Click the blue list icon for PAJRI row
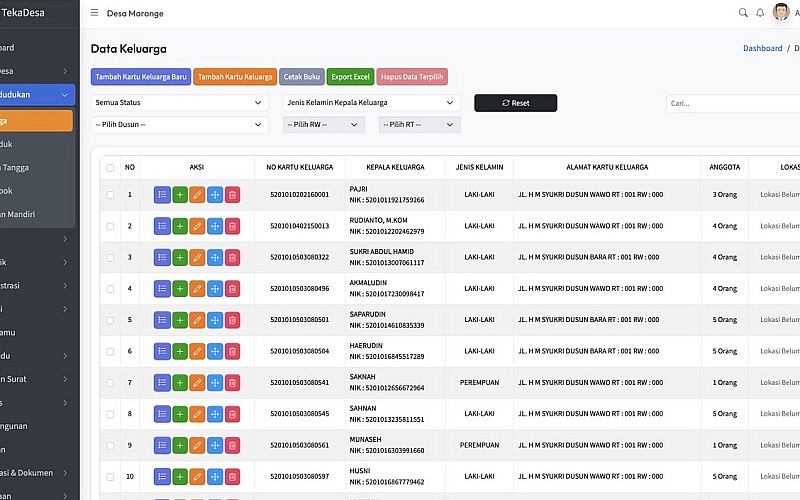The image size is (800, 500). pyautogui.click(x=162, y=194)
